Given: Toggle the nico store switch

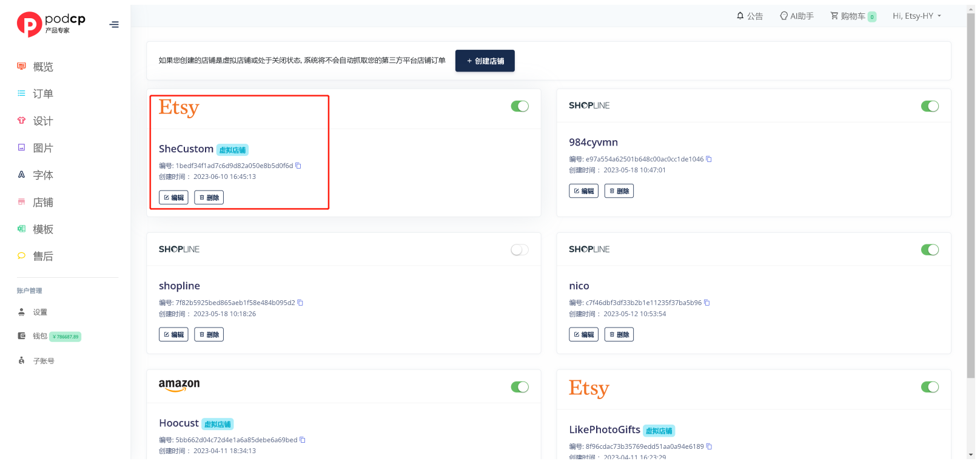Looking at the screenshot, I should click(x=930, y=250).
